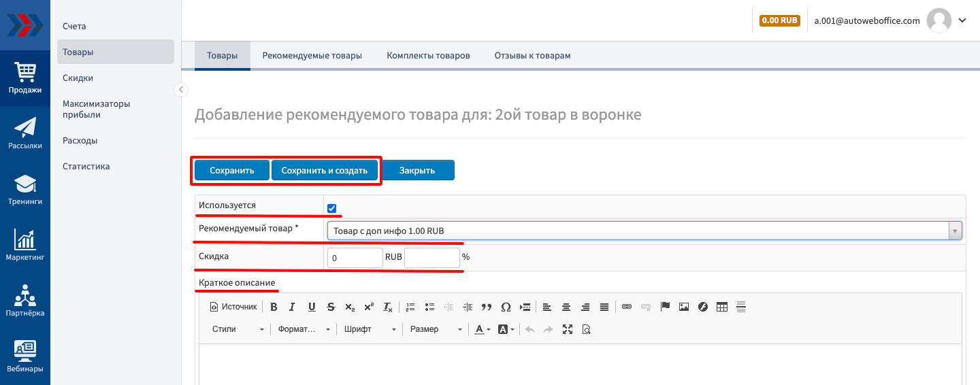Go to the Маркетинг section icon
The image size is (980, 385).
point(25,245)
